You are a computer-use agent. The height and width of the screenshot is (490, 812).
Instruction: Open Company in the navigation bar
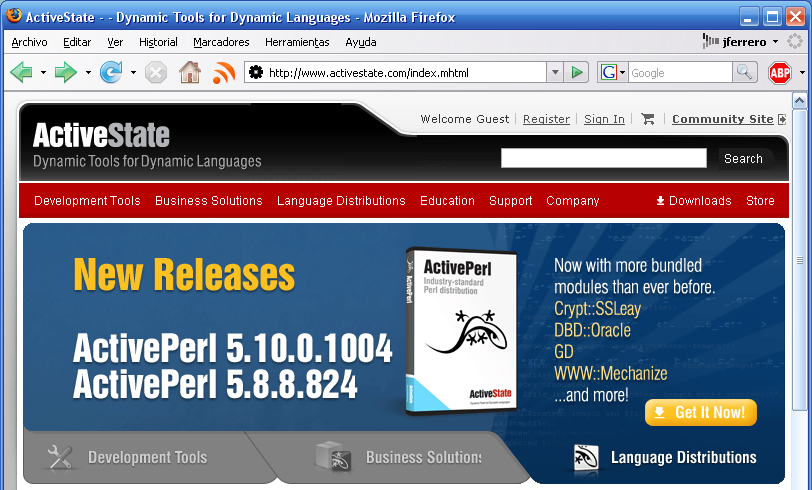572,200
